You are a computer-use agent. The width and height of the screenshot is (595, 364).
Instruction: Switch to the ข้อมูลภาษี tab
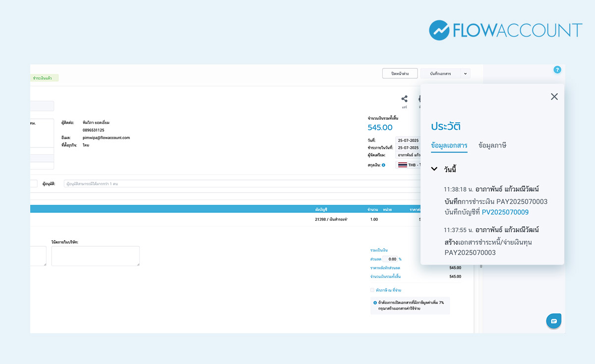coord(492,146)
